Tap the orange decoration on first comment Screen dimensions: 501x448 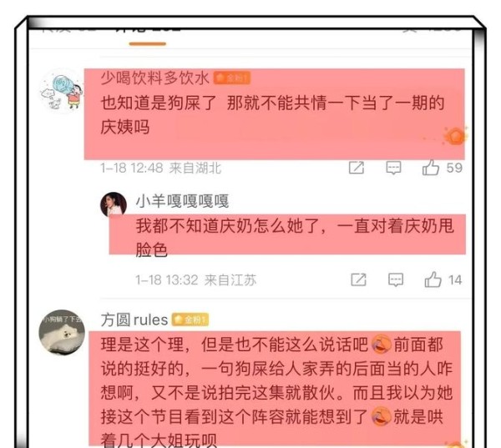(455, 136)
